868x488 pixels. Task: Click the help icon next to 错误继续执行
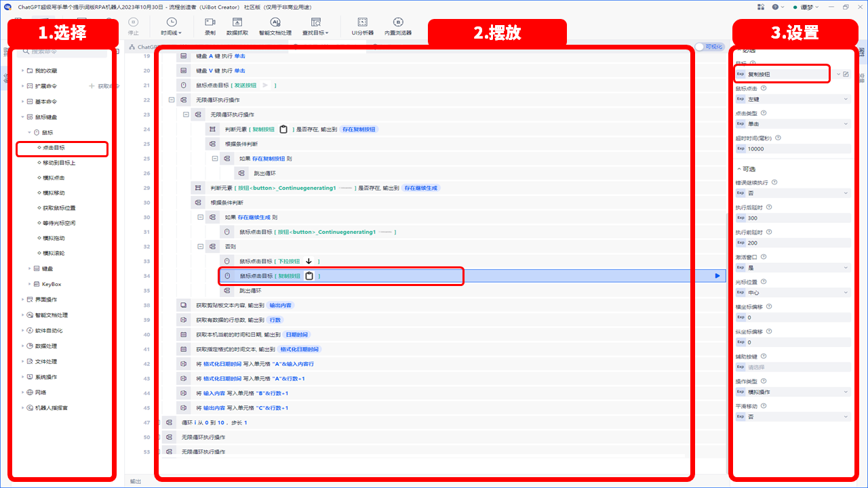point(774,182)
